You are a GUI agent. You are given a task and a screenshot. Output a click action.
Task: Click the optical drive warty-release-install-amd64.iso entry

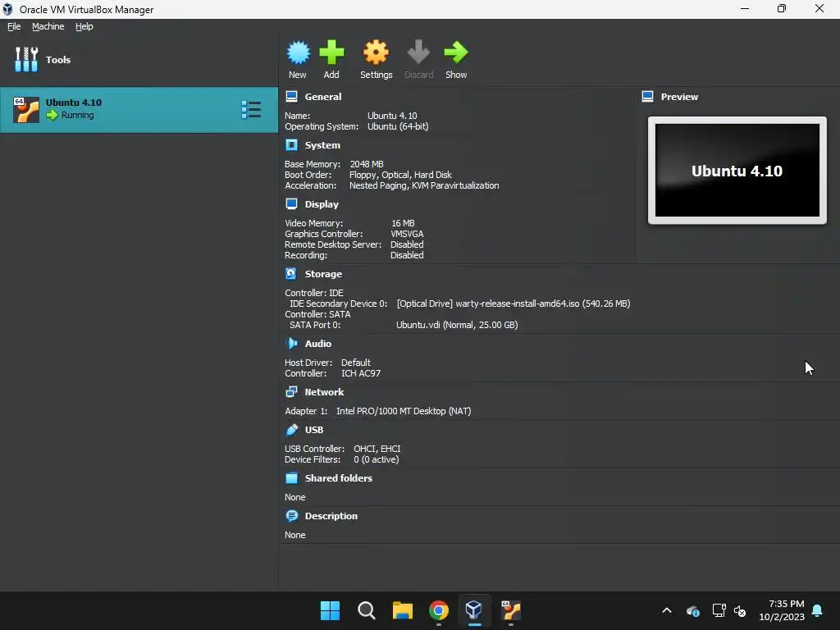point(514,304)
